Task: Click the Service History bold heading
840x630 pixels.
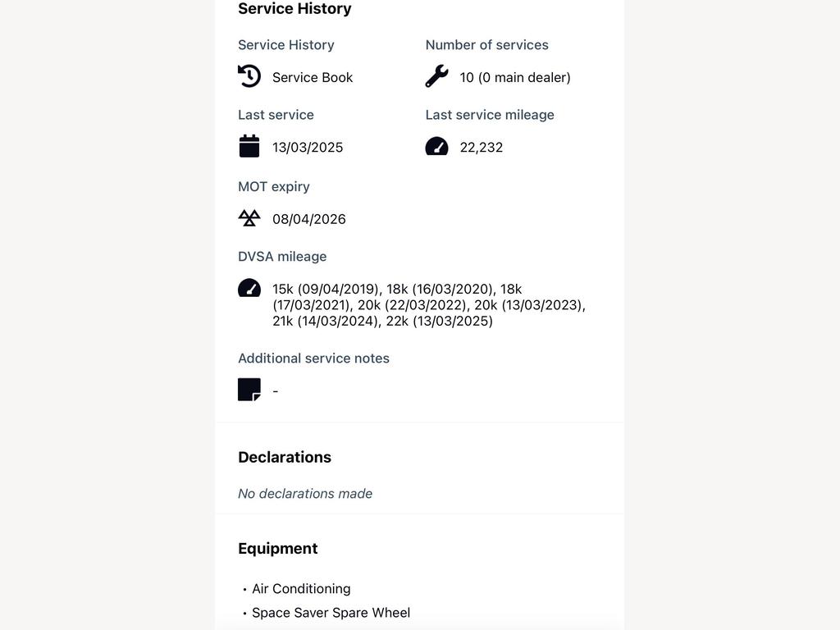Action: [294, 8]
